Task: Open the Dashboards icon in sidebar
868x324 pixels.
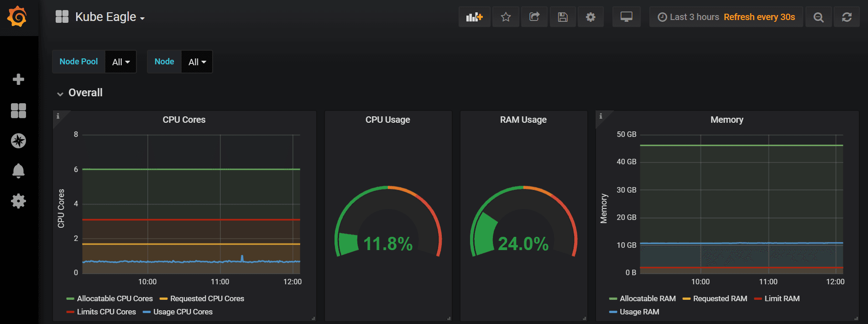Action: tap(18, 110)
